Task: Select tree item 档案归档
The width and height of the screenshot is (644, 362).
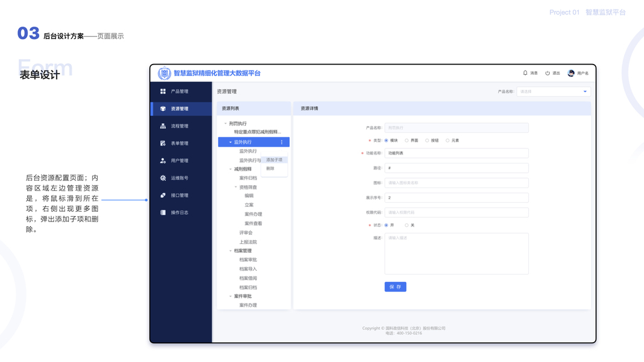Action: pos(248,288)
